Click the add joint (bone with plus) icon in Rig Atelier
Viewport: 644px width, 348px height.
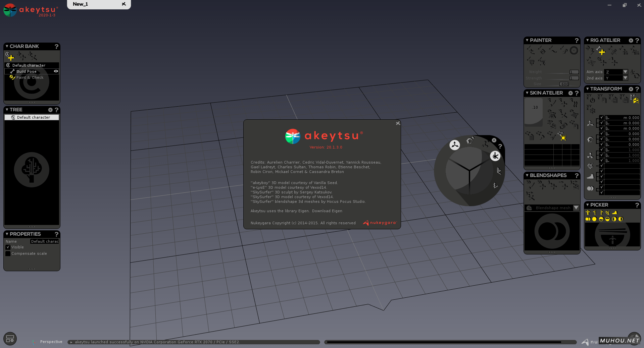[x=601, y=51]
